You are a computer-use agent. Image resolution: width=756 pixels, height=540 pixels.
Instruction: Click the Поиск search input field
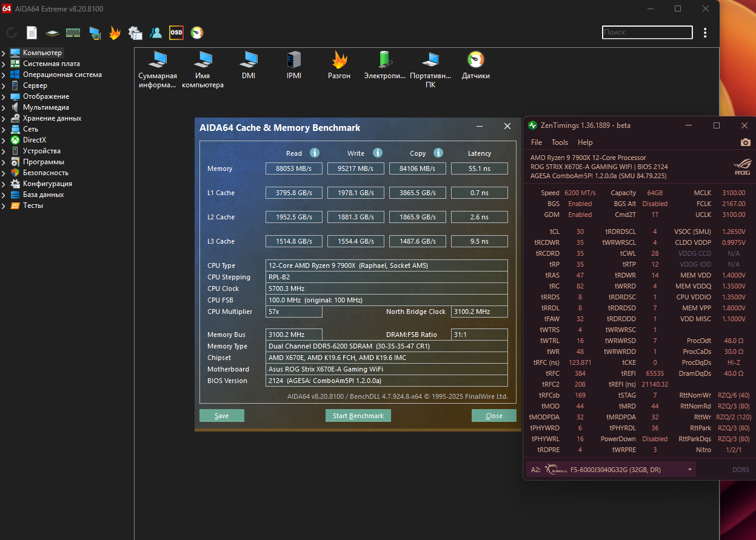[x=647, y=32]
